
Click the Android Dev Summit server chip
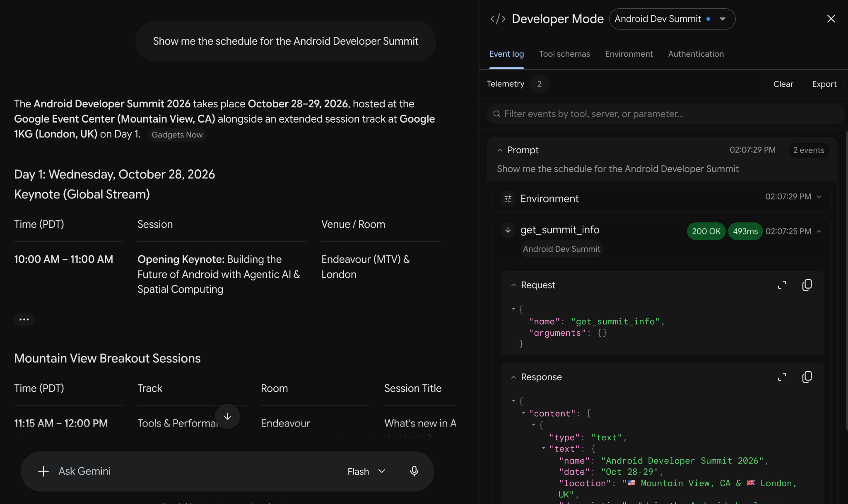(x=561, y=249)
